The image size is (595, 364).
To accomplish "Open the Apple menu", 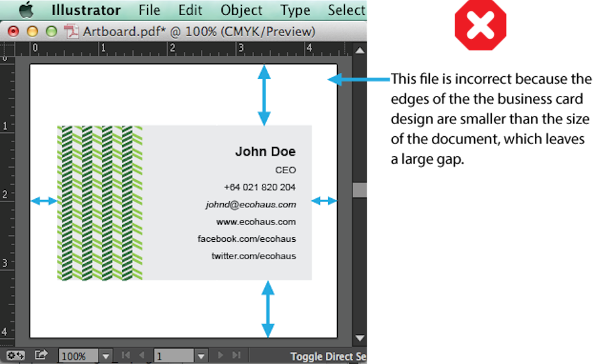I will 26,10.
